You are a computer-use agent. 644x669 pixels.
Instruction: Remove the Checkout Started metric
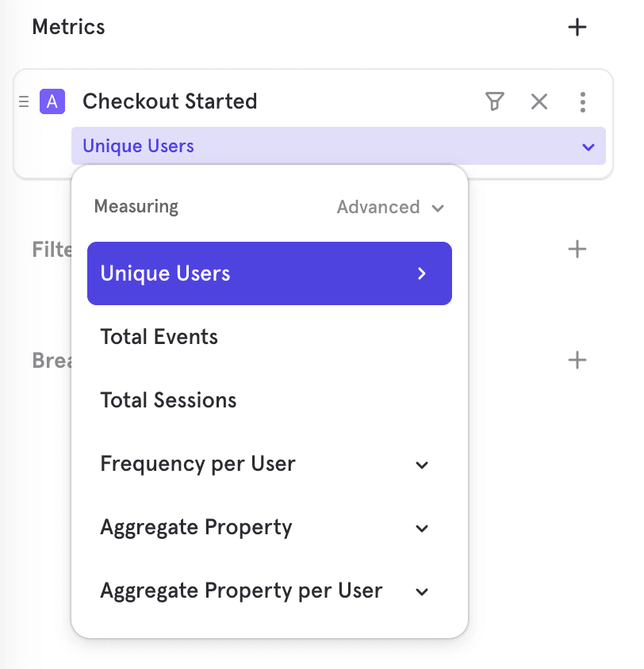pyautogui.click(x=539, y=101)
